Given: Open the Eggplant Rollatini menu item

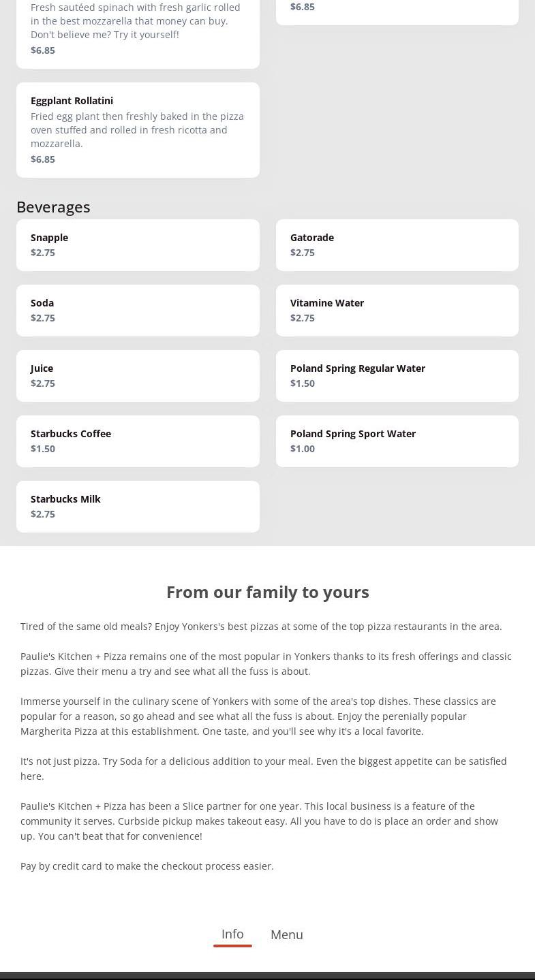Looking at the screenshot, I should [x=138, y=129].
